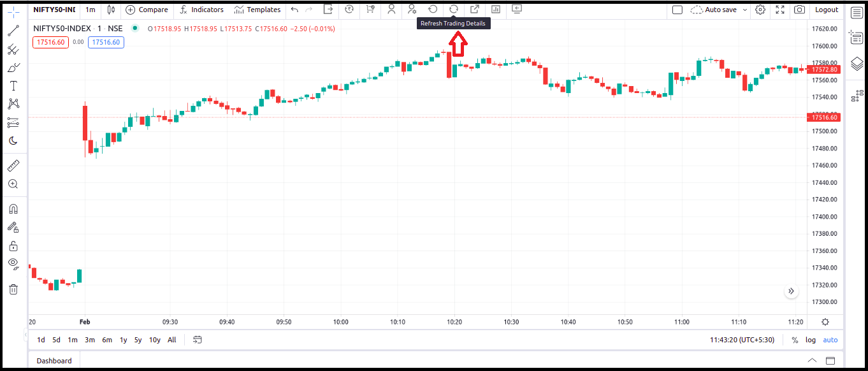Click the counter-clockwise reset icon
Image resolution: width=868 pixels, height=371 pixels.
[433, 10]
